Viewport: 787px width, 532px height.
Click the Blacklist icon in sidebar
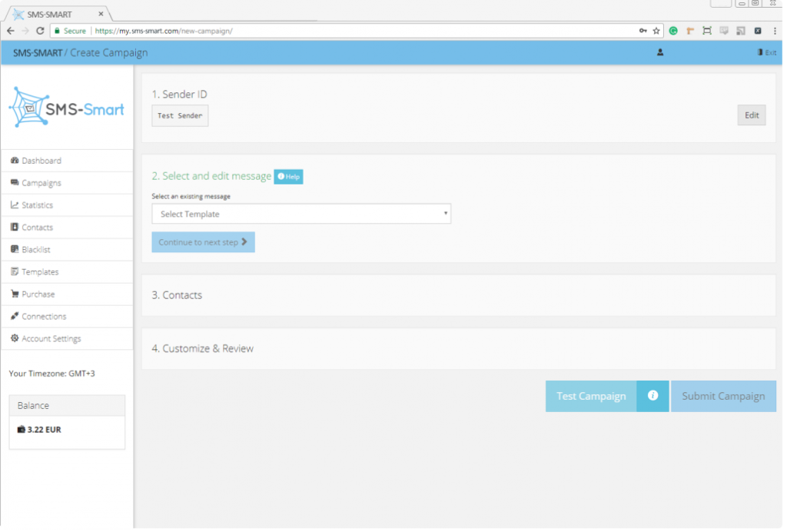[15, 250]
